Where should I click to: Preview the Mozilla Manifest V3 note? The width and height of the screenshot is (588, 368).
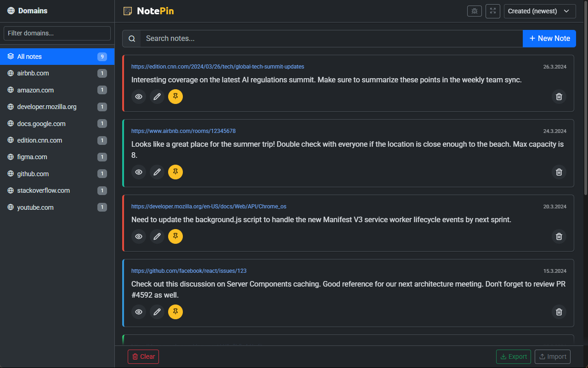(139, 236)
